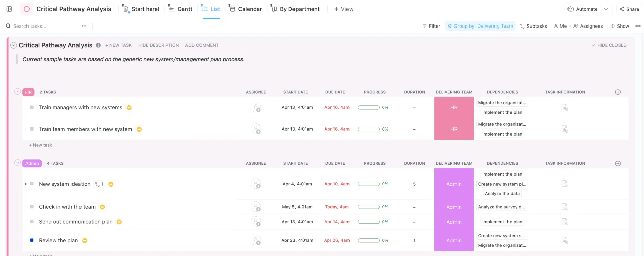
Task: Click the list info icon beside the title
Action: tap(98, 45)
